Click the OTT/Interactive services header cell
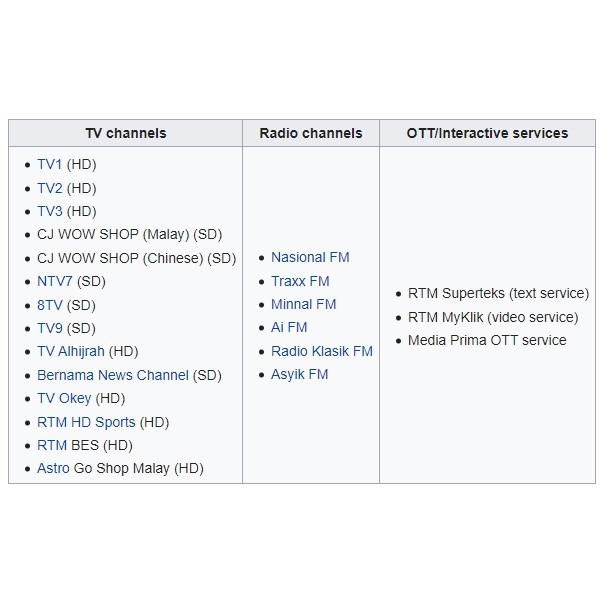This screenshot has width=605, height=605. pos(487,133)
